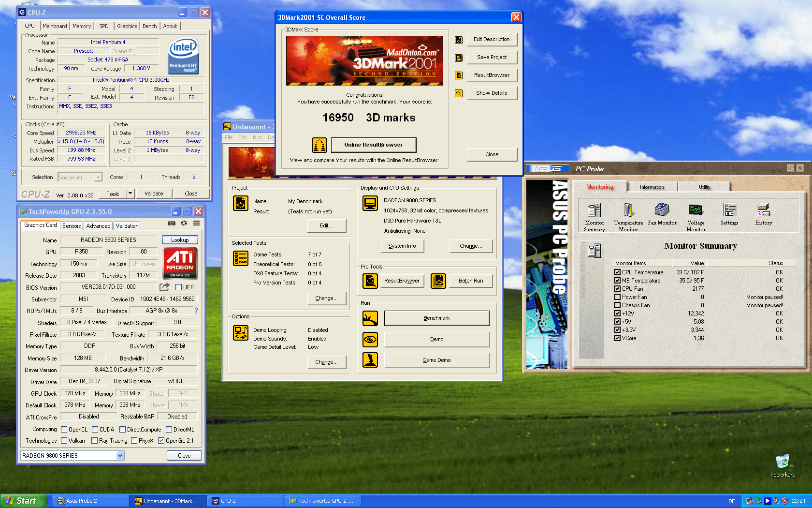
Task: Click the CPU-Z Validate button
Action: (154, 194)
